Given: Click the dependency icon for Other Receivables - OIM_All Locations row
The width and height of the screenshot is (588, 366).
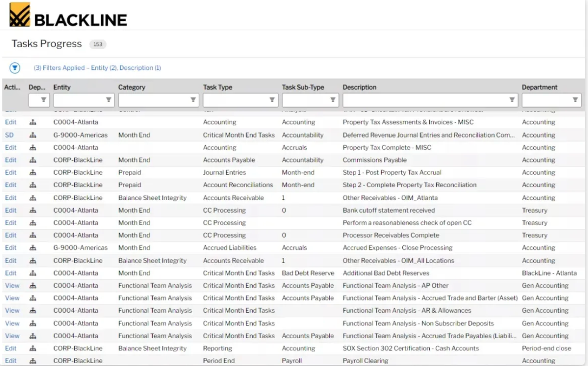Looking at the screenshot, I should point(33,260).
